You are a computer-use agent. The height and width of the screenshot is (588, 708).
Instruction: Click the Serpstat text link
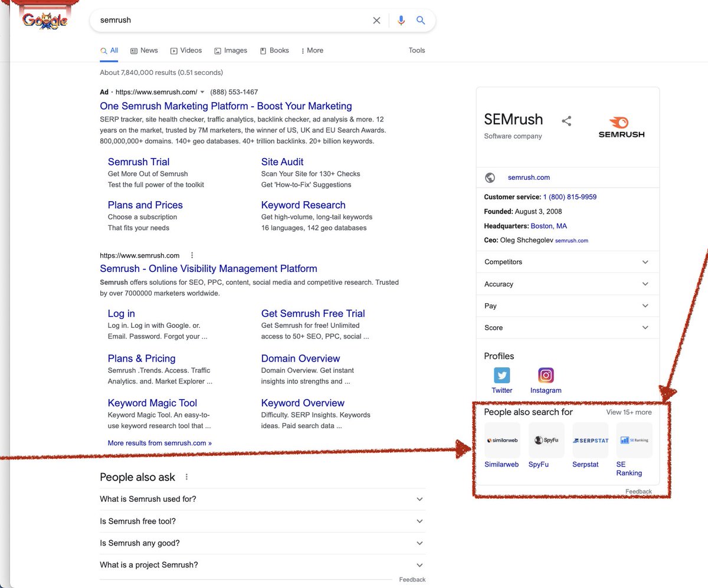tap(585, 465)
